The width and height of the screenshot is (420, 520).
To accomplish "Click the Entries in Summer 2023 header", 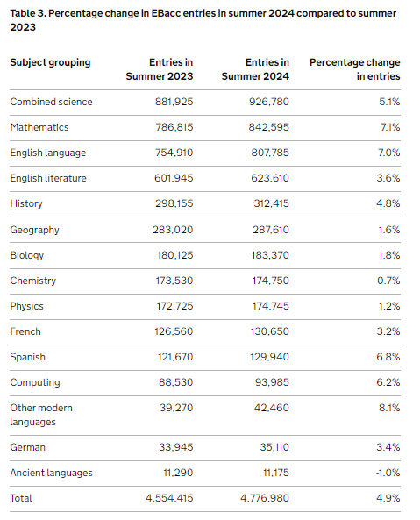I will [x=159, y=69].
